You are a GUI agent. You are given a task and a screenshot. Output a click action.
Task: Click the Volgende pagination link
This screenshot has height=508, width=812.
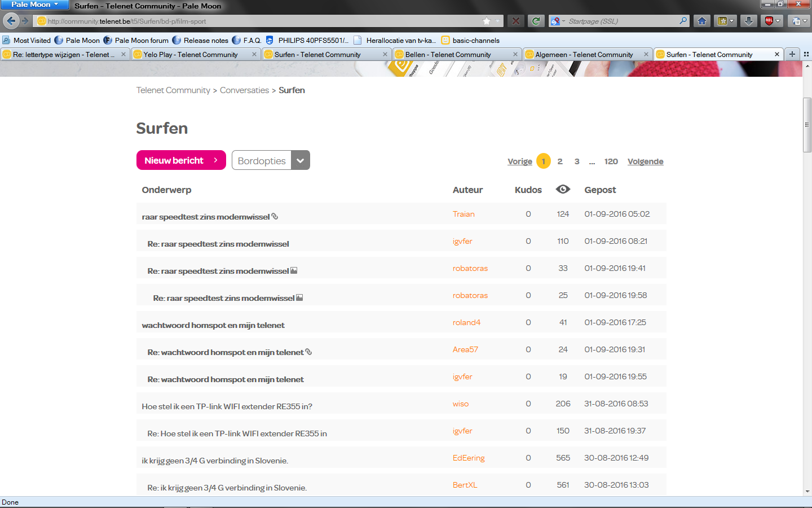[x=646, y=161]
